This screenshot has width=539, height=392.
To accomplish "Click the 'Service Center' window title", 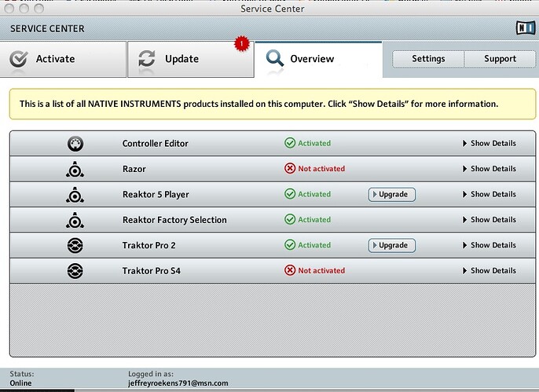I will pos(272,9).
